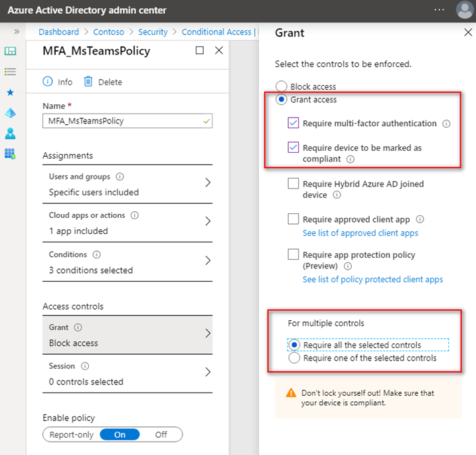Viewport: 476px width, 455px height.
Task: Click info icon beside approved client app
Action: (x=420, y=219)
